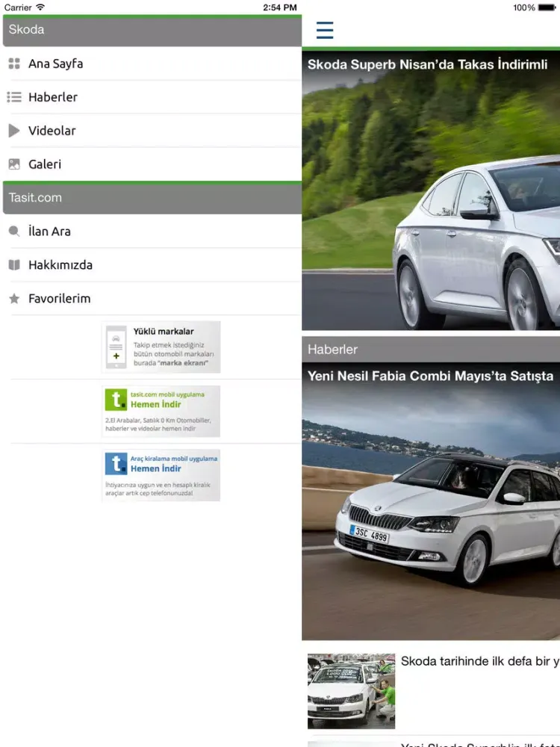Image resolution: width=560 pixels, height=747 pixels.
Task: Check the Wi-Fi status icon
Action: (x=40, y=7)
